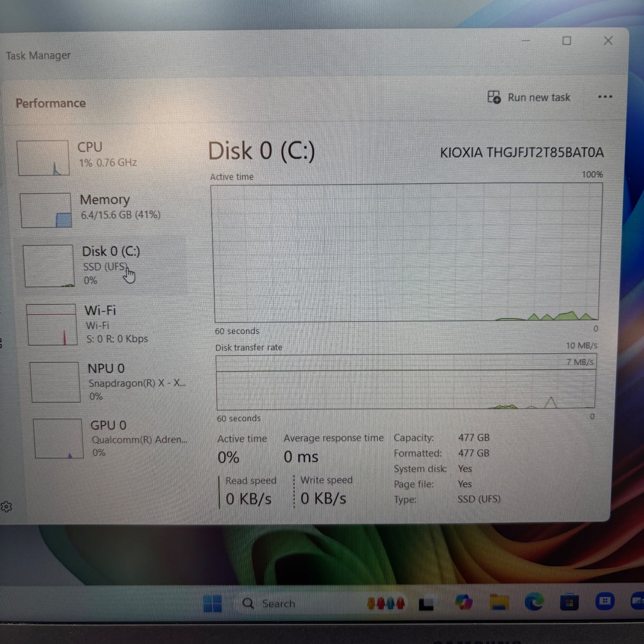This screenshot has height=644, width=644.
Task: Open Task View from the taskbar
Action: click(426, 604)
